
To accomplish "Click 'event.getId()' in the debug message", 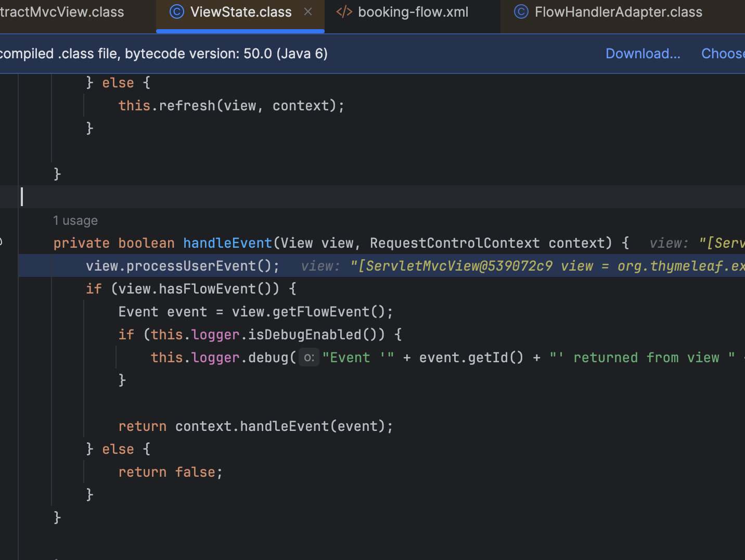I will pyautogui.click(x=471, y=358).
